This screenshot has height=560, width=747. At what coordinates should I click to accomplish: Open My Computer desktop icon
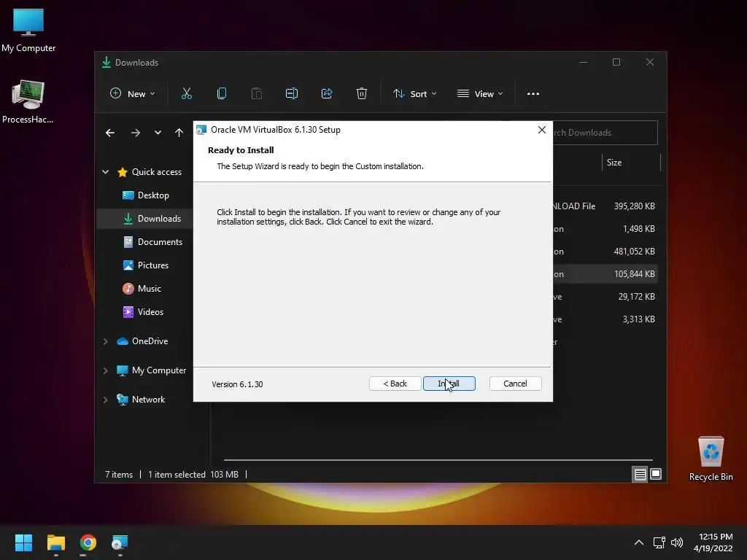coord(28,30)
